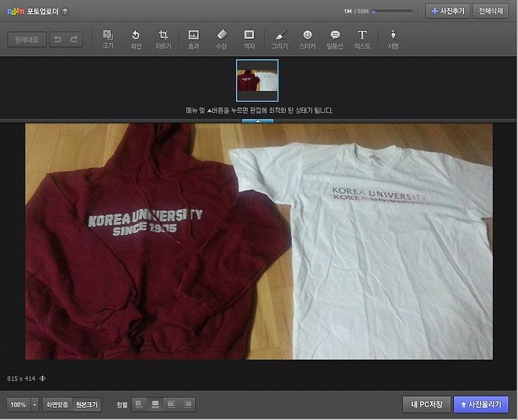The image size is (518, 420).
Task: Click the 1M / 50M storage usage bar
Action: coord(392,12)
